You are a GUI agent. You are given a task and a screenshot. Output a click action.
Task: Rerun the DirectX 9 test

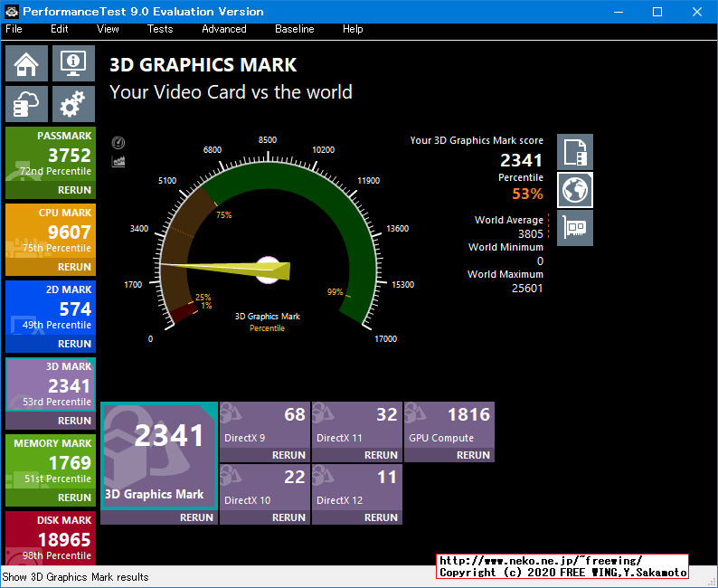(x=288, y=455)
